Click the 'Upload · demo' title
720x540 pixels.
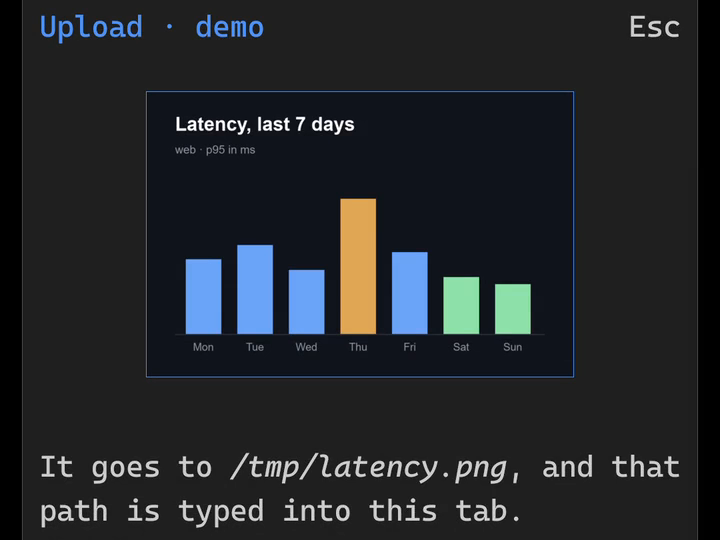tap(152, 28)
